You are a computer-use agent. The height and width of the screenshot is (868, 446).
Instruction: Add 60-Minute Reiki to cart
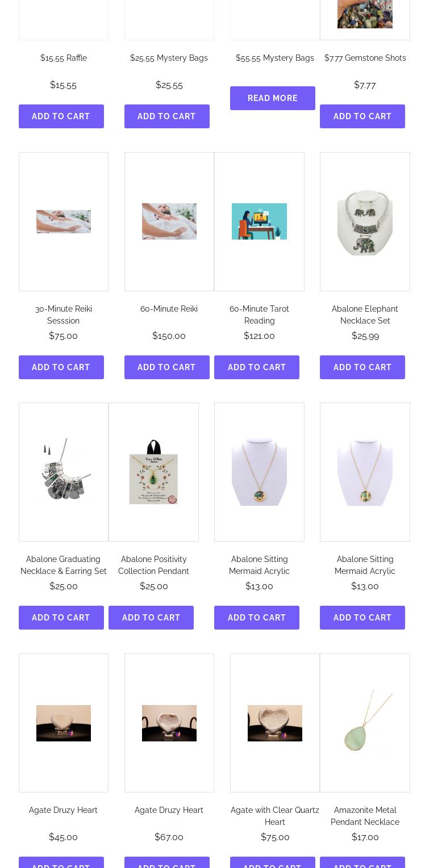167,367
